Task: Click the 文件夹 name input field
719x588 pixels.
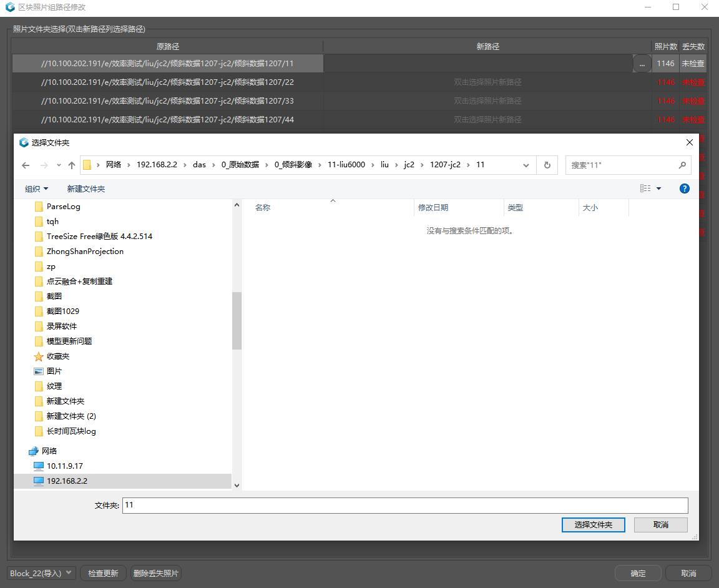Action: (405, 505)
